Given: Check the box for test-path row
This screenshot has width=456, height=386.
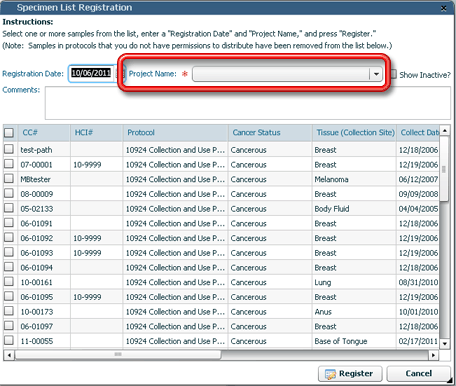Looking at the screenshot, I should (x=9, y=149).
